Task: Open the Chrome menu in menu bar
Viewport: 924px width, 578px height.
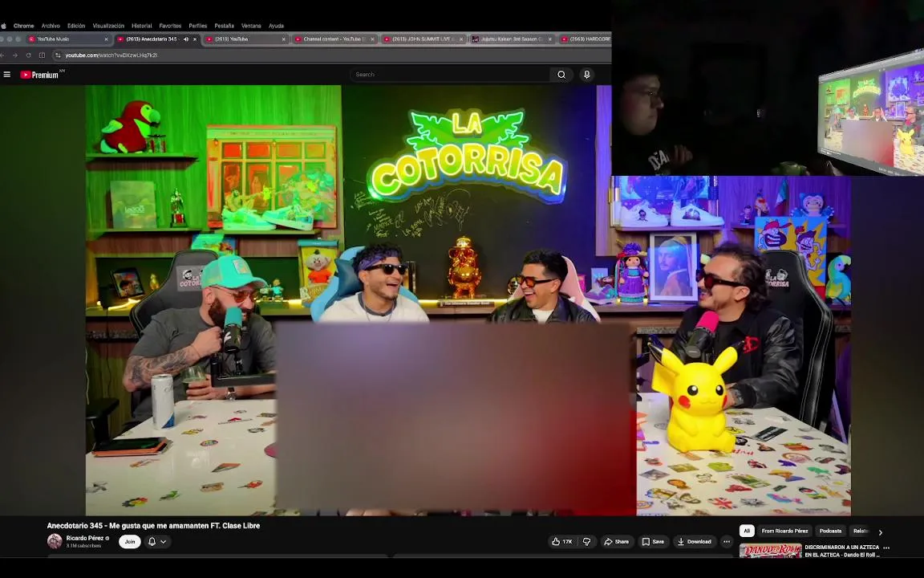Action: (23, 26)
